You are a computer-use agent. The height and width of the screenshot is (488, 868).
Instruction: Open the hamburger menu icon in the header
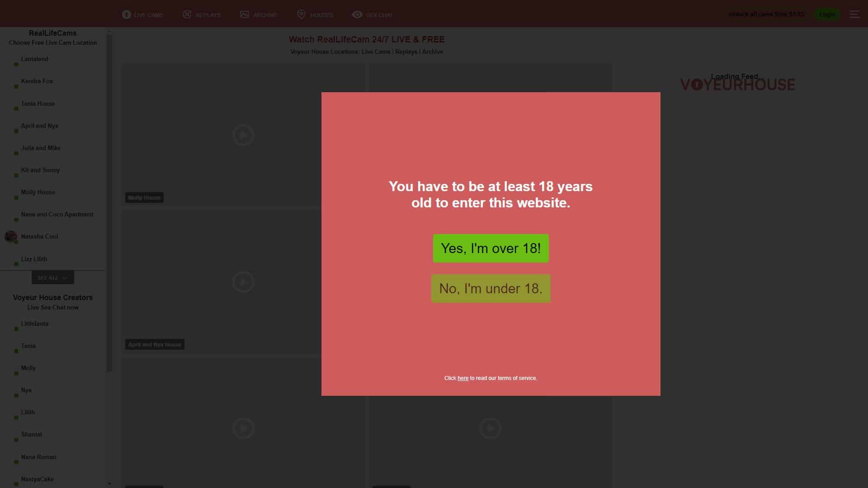coord(854,14)
